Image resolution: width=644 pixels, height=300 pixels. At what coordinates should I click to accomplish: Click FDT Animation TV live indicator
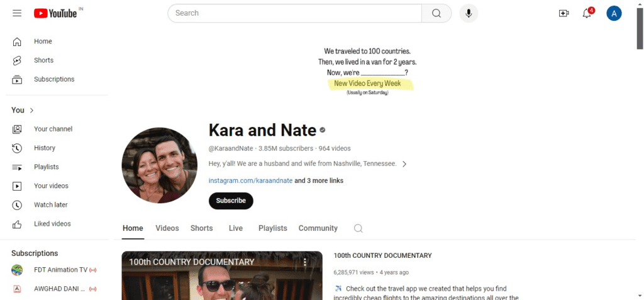click(x=93, y=270)
